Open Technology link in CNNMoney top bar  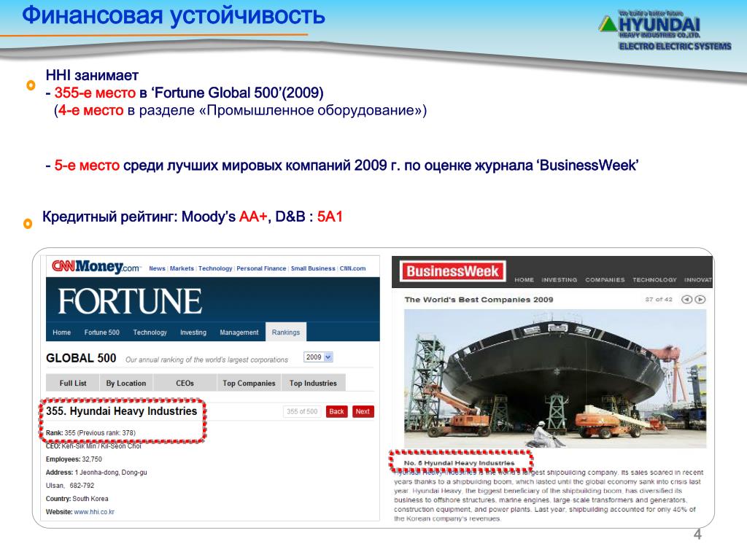215,268
